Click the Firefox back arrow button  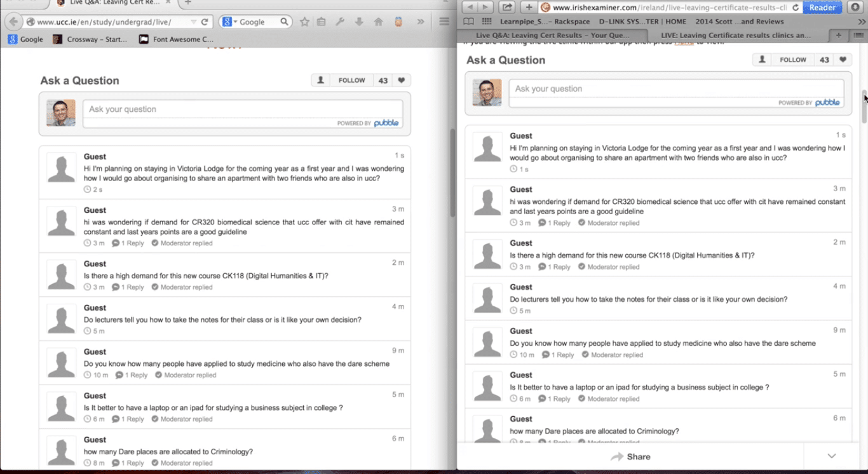click(x=13, y=22)
